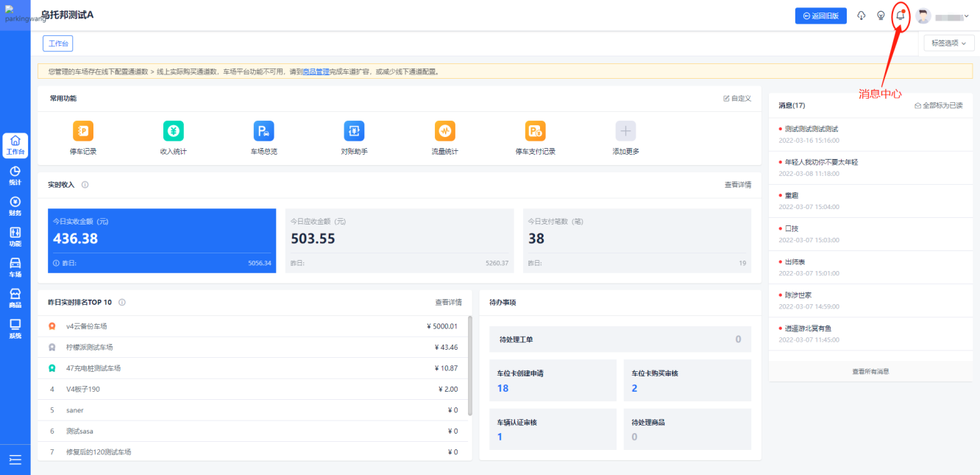Select 车场 in the left sidebar

coord(15,267)
